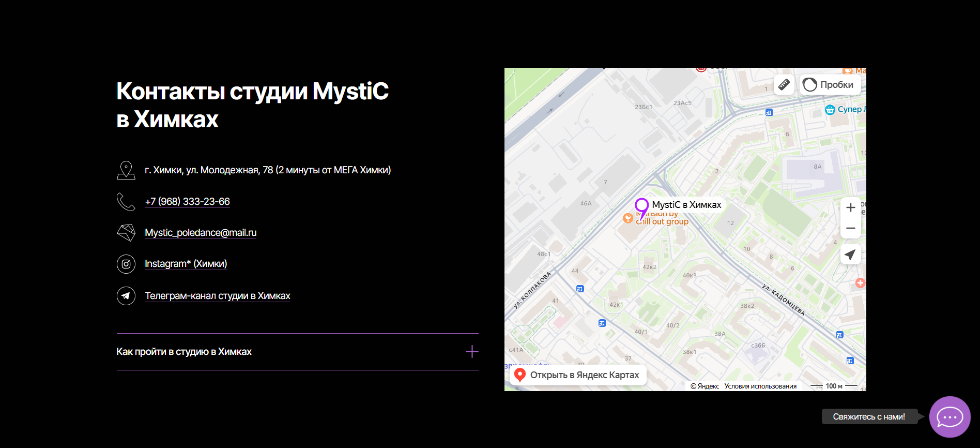Zoom in on the map
Viewport: 980px width, 448px height.
pos(850,207)
